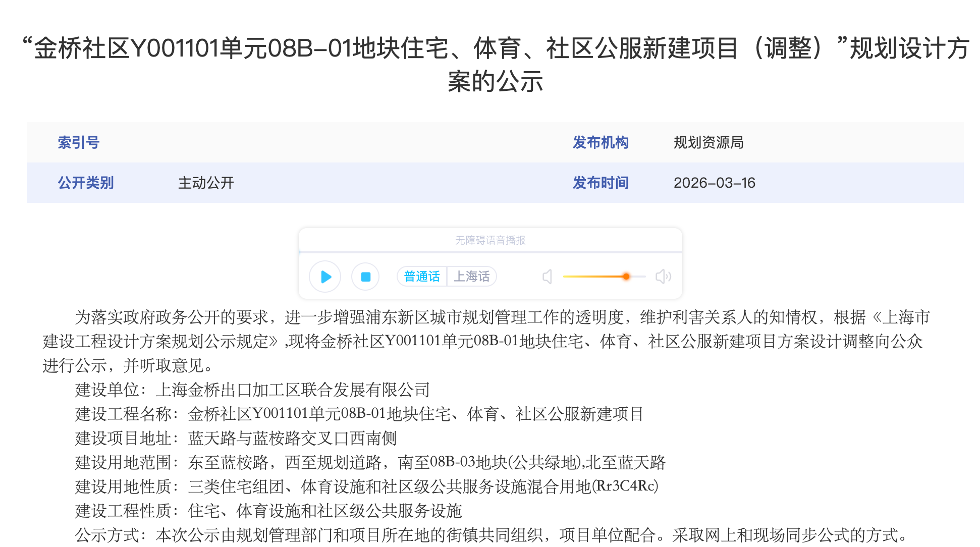Play the accessibility voice broadcast
The width and height of the screenshot is (980, 547).
tap(325, 277)
